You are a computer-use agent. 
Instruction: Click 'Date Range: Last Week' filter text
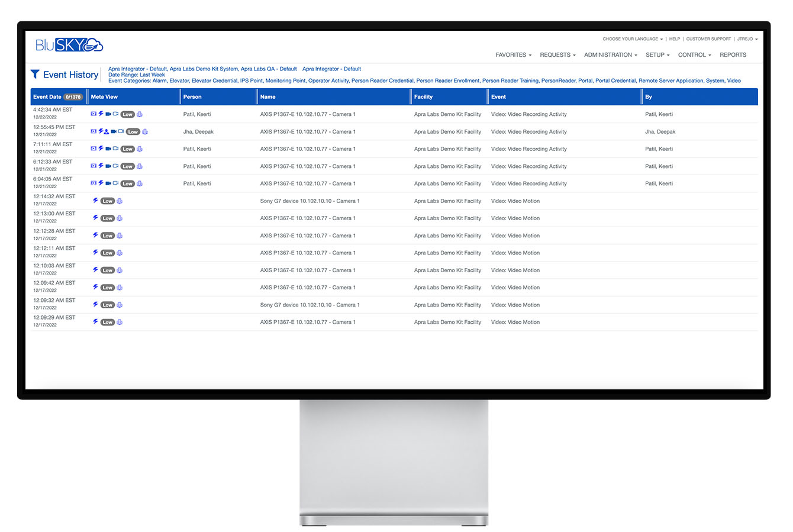coord(137,75)
